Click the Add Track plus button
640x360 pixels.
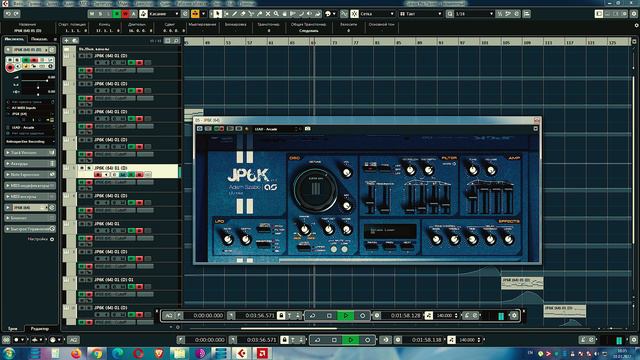coord(66,40)
